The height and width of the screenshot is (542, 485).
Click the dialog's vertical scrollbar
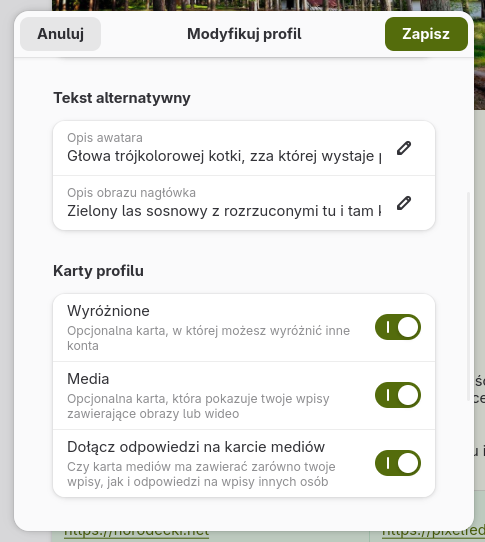[469, 297]
